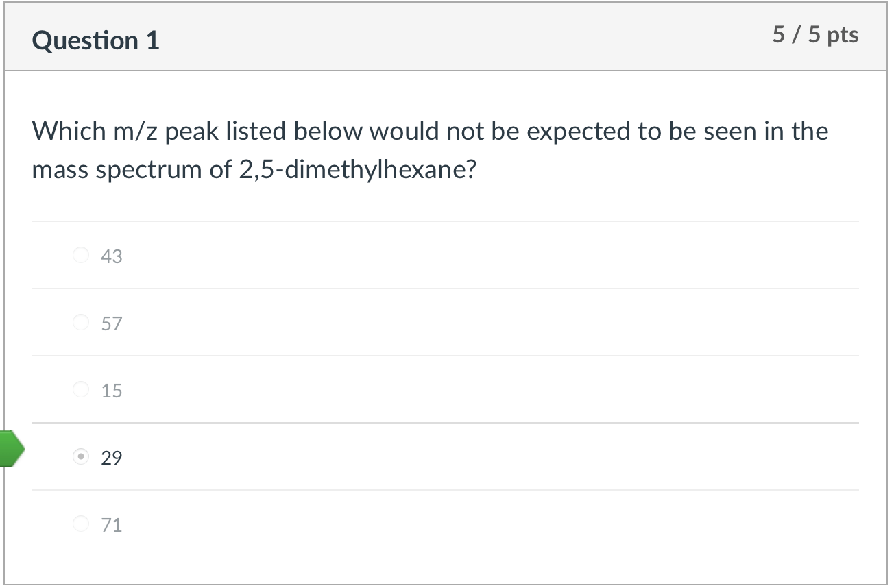Click the answer label text 43
894x588 pixels.
(111, 256)
